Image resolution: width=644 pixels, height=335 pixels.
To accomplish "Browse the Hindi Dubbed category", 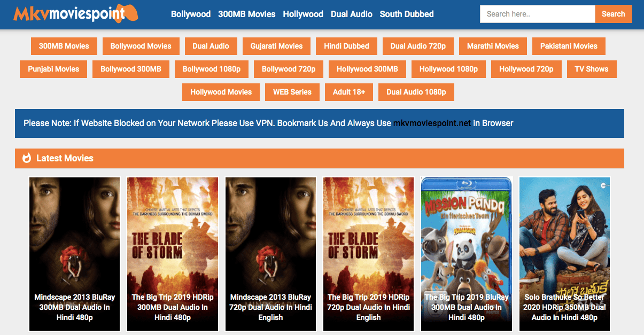I will pyautogui.click(x=346, y=46).
